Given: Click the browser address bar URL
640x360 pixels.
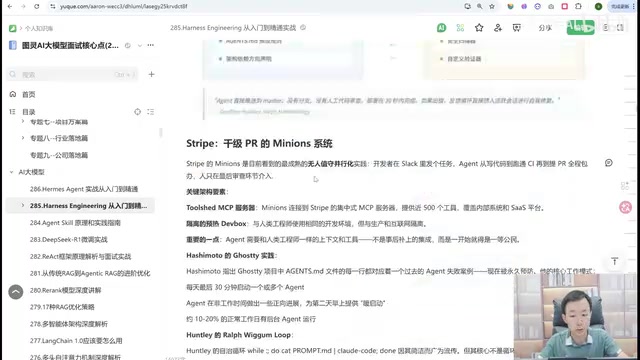Looking at the screenshot, I should pyautogui.click(x=124, y=6).
